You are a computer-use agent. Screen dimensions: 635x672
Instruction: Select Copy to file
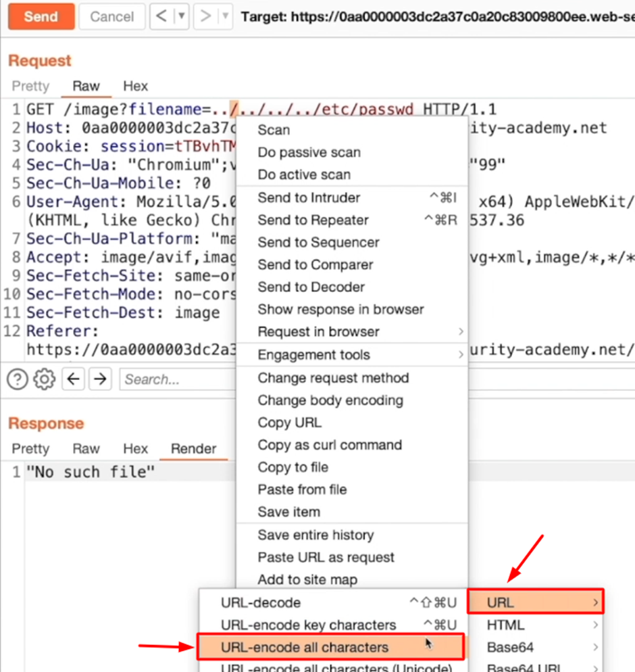352,466
